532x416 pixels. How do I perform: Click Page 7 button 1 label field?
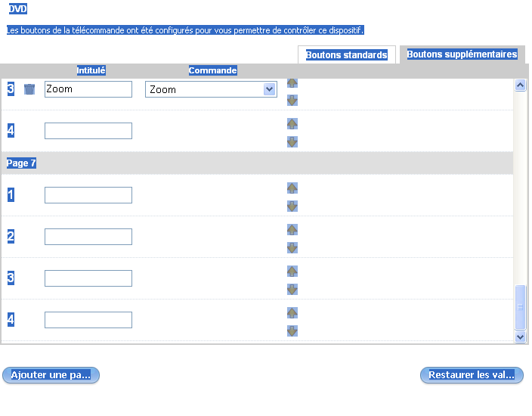pyautogui.click(x=88, y=195)
